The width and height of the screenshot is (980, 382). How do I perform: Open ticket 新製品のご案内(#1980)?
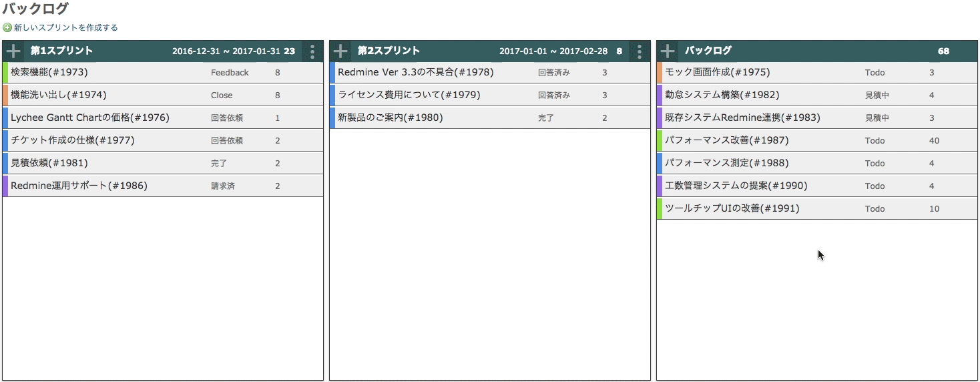click(x=391, y=118)
